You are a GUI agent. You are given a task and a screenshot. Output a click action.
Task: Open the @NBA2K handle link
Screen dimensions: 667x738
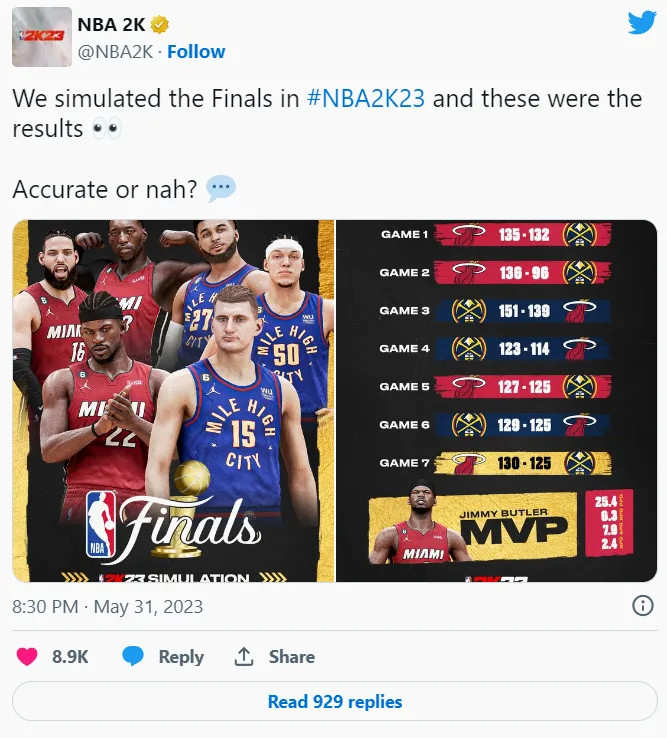pyautogui.click(x=115, y=52)
